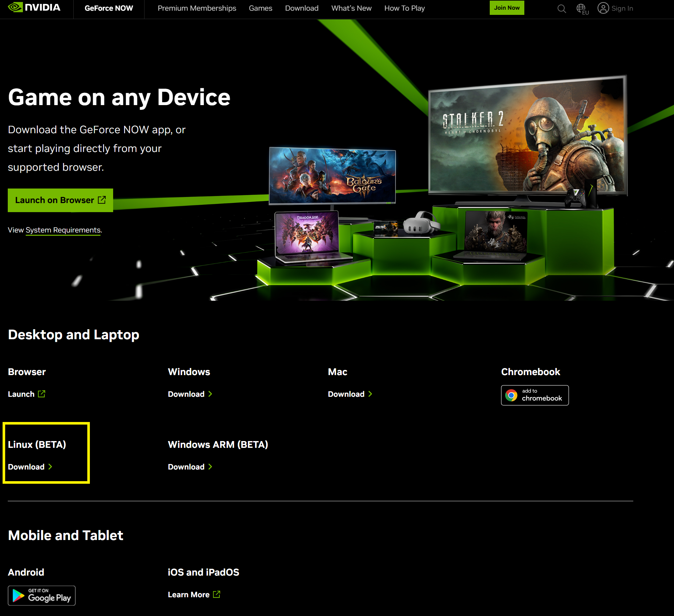
Task: Click Windows ARM (BETA) Download link
Action: point(186,467)
